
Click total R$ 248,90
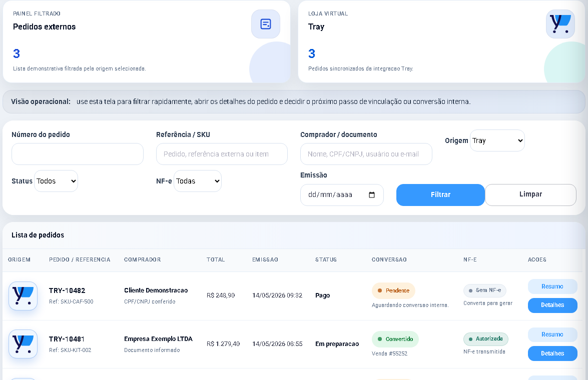(x=221, y=295)
